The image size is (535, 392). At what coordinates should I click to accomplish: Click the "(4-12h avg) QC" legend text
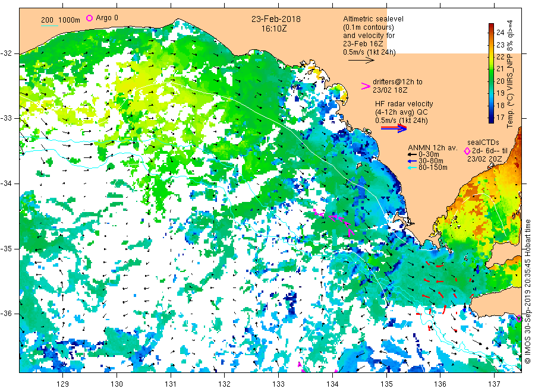tap(401, 112)
